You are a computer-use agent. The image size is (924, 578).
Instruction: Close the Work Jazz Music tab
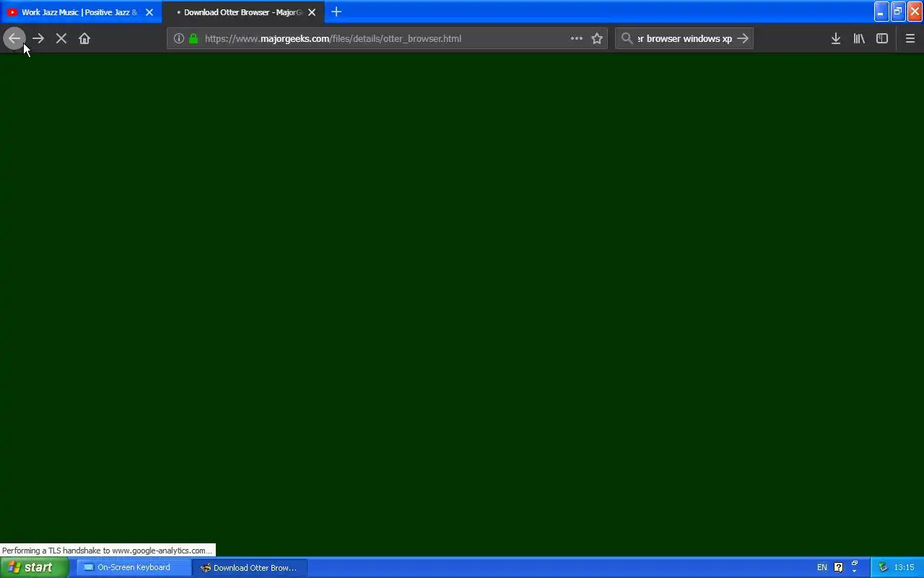coord(149,12)
